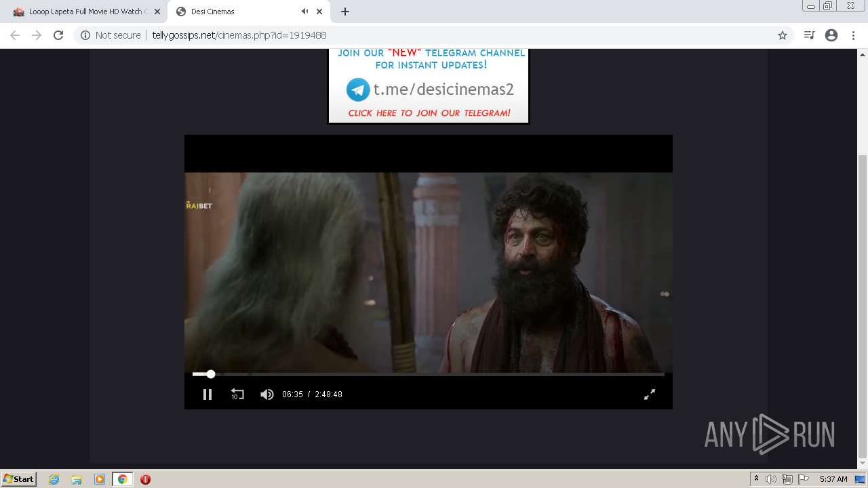Click the address bar URL
868x488 pixels.
pyautogui.click(x=239, y=35)
